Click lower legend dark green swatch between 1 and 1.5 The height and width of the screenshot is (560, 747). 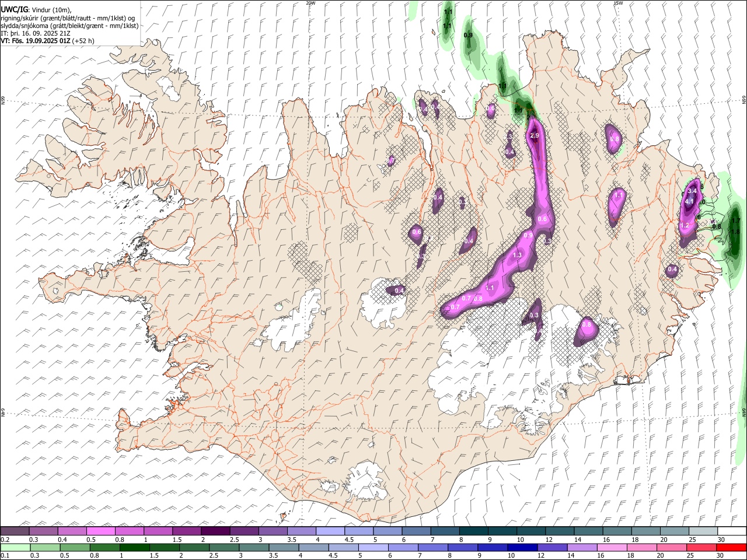134,548
